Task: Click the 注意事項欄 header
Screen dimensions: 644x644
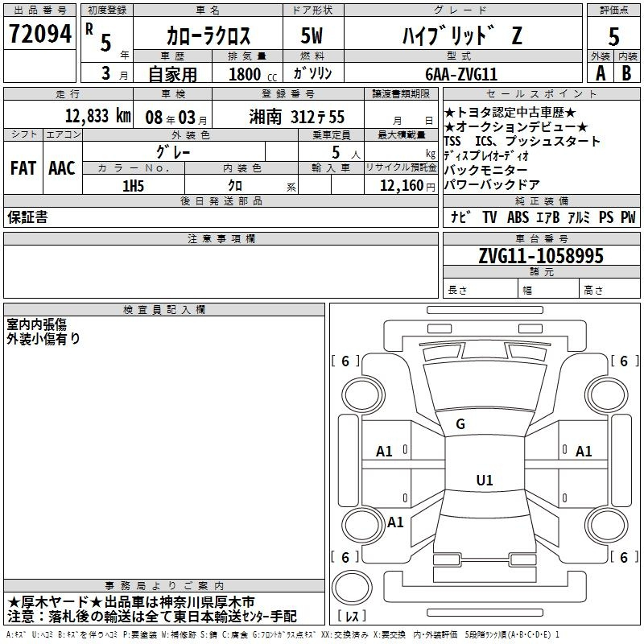Action: pyautogui.click(x=221, y=238)
